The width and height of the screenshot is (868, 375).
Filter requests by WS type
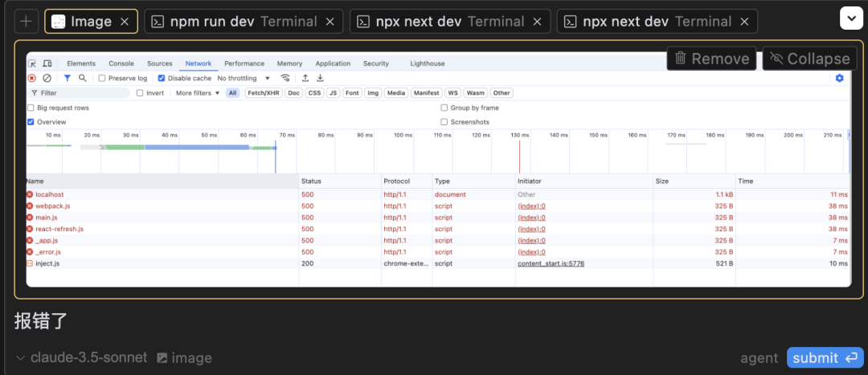(x=453, y=93)
